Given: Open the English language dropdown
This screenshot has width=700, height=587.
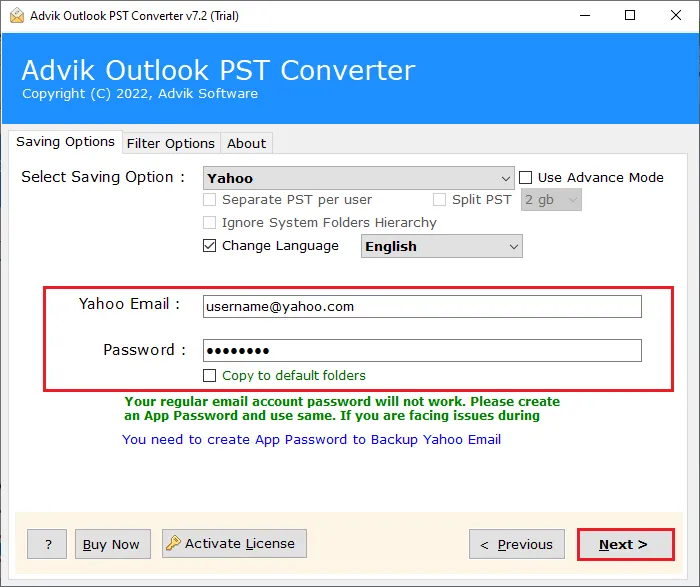Looking at the screenshot, I should click(x=442, y=246).
